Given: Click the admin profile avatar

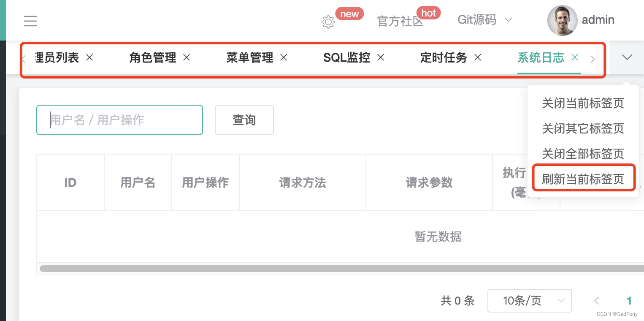Looking at the screenshot, I should [x=562, y=20].
